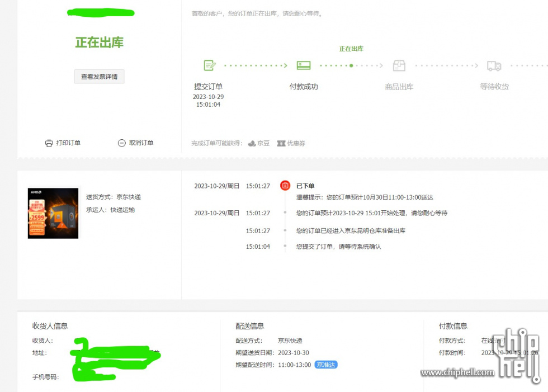548x392 pixels.
Task: Click the 付款信息 section heading
Action: [453, 326]
